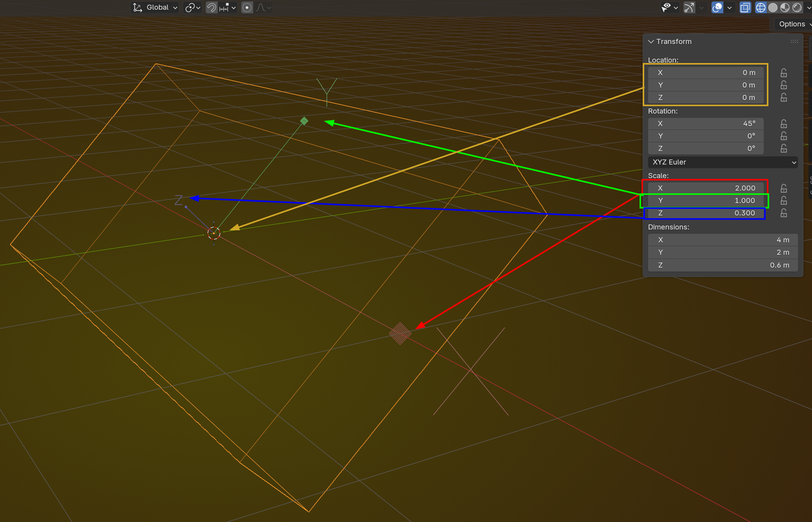812x522 pixels.
Task: Lock the Scale Y axis
Action: click(x=784, y=200)
